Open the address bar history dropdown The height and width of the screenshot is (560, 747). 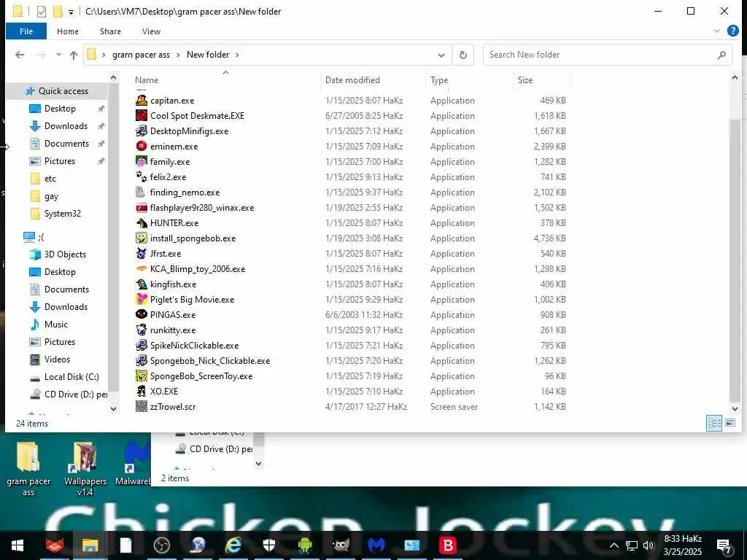pos(441,55)
